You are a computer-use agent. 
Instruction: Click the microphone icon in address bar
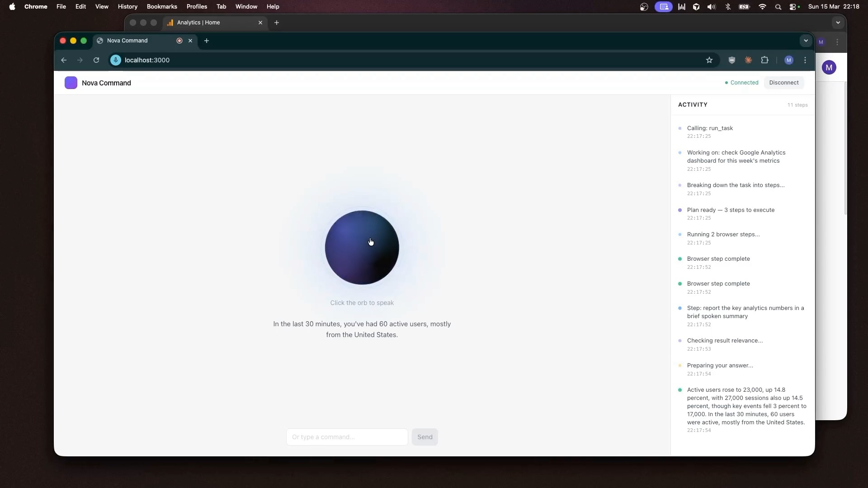(116, 60)
